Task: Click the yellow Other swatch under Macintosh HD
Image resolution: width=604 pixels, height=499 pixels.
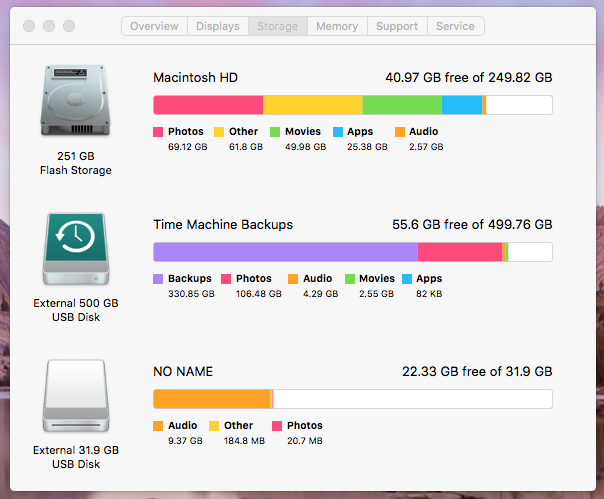Action: click(219, 132)
